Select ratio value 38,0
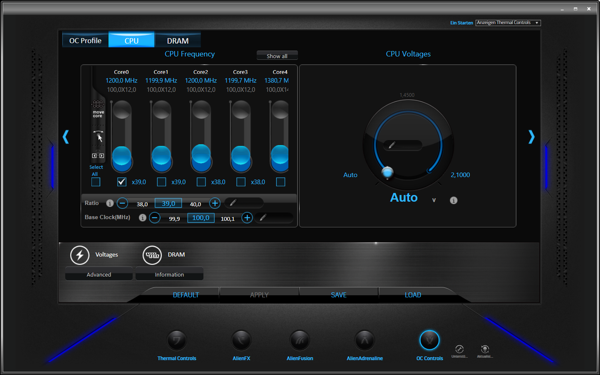Viewport: 600px width, 375px height. pyautogui.click(x=143, y=204)
